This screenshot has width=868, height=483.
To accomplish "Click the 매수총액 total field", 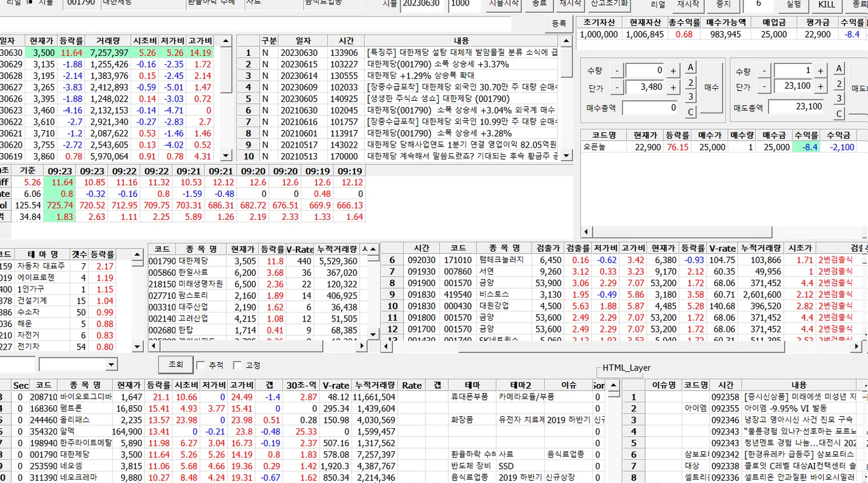I will [x=650, y=108].
